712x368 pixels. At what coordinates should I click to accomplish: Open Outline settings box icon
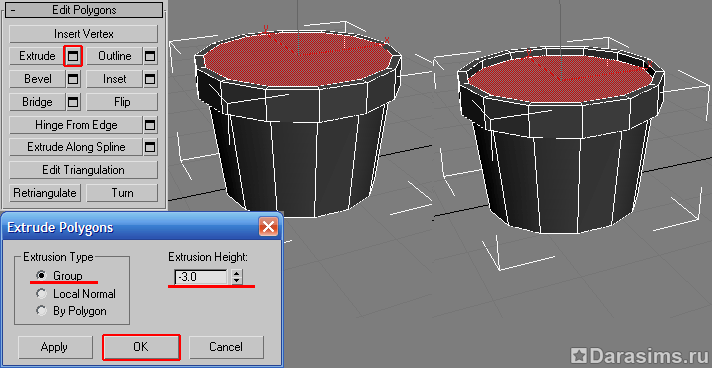coord(150,56)
